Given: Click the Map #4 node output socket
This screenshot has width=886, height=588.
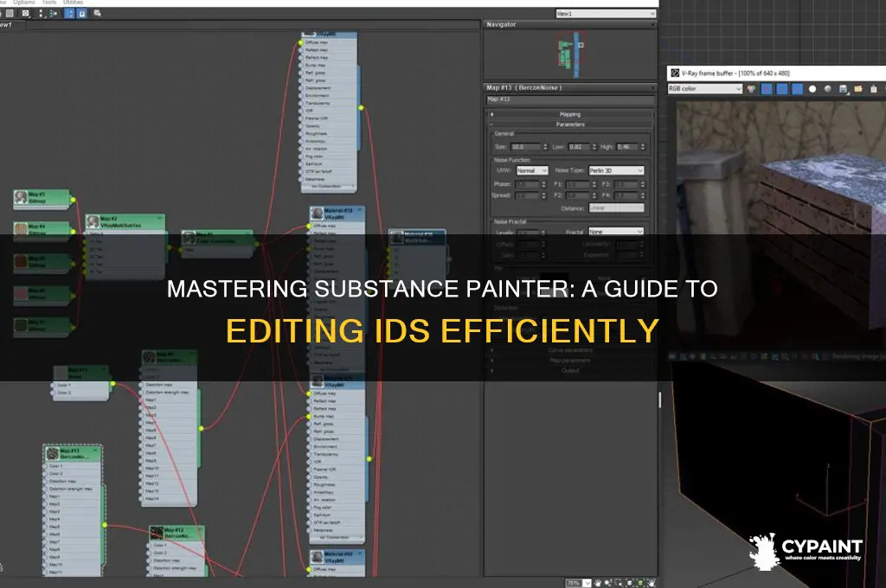Looking at the screenshot, I should click(x=73, y=231).
